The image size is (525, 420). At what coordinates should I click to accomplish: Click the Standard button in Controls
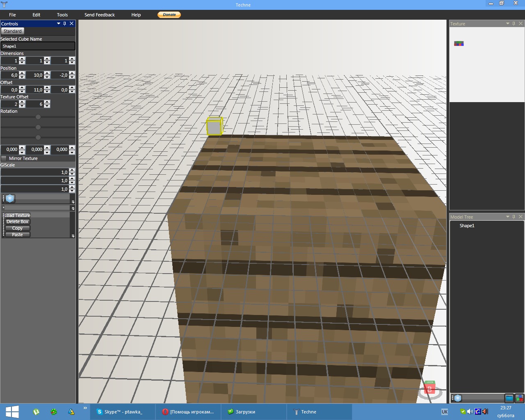tap(13, 31)
